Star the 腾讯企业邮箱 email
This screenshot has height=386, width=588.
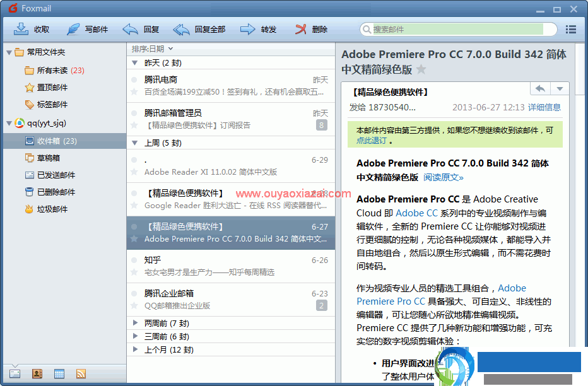pos(134,305)
